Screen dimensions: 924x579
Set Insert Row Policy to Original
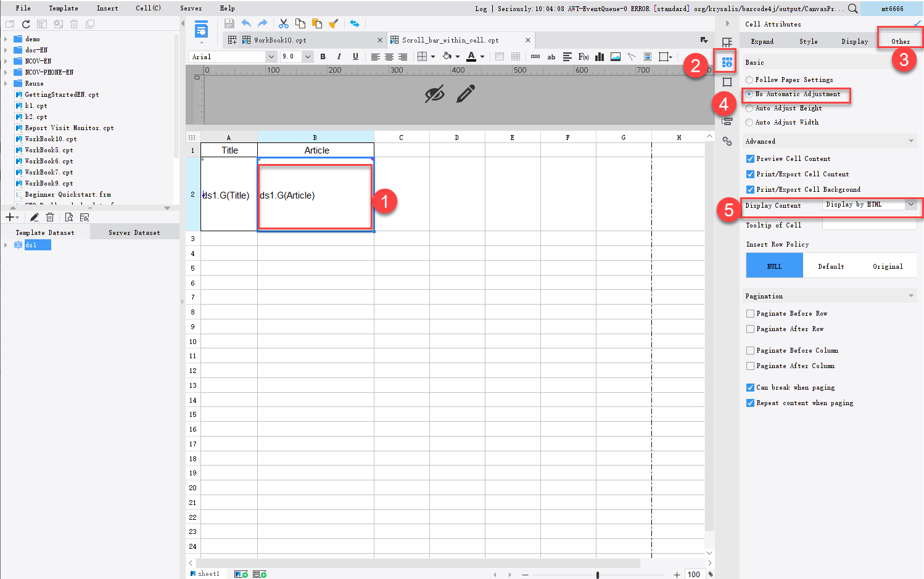tap(888, 266)
